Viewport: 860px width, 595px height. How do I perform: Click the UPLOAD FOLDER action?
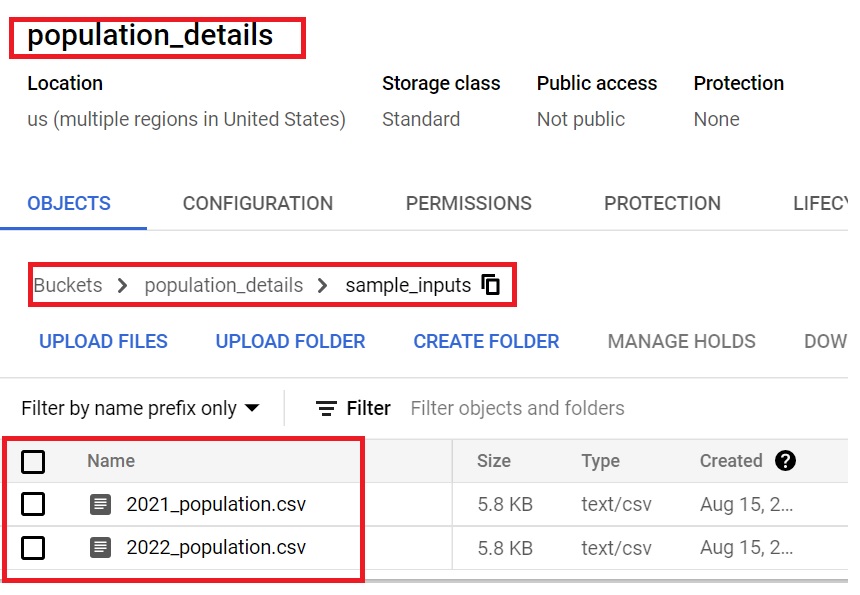(x=290, y=341)
